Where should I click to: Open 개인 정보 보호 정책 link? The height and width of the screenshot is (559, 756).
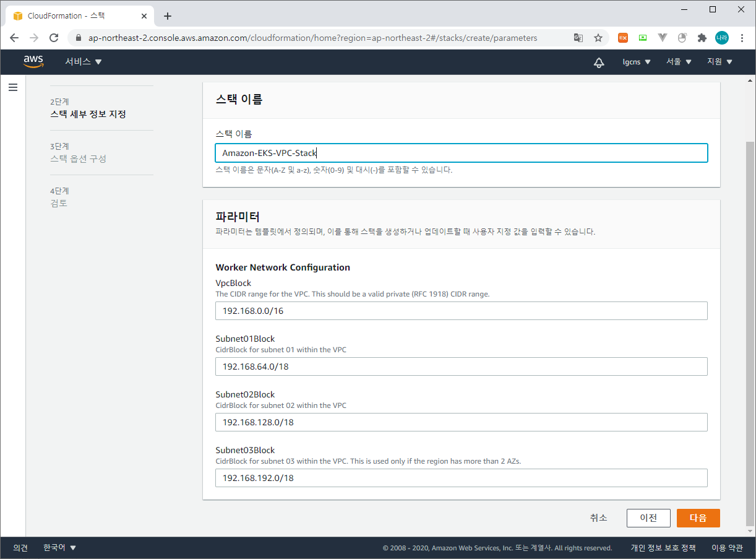point(663,548)
